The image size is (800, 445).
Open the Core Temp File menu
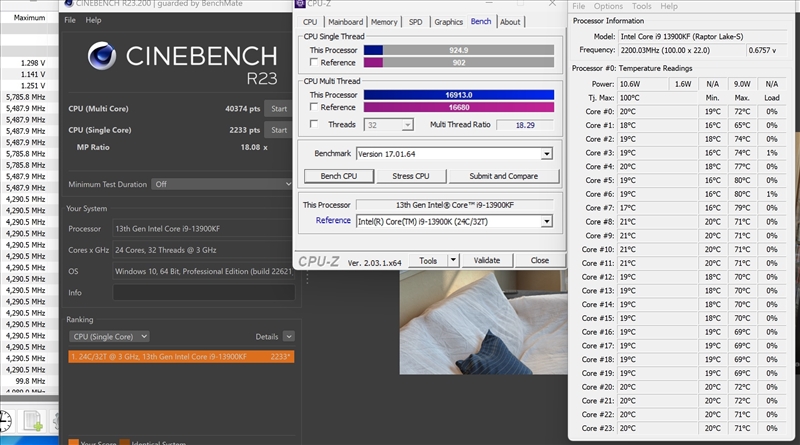pos(579,6)
